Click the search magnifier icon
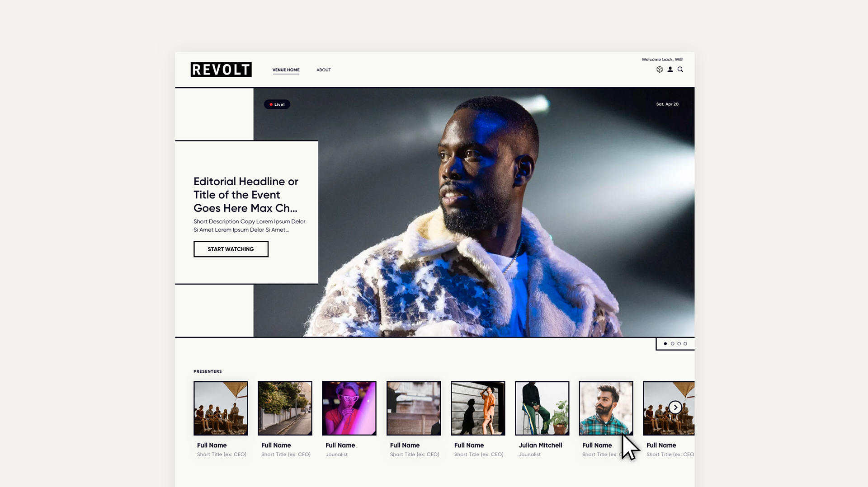868x487 pixels. pyautogui.click(x=680, y=70)
